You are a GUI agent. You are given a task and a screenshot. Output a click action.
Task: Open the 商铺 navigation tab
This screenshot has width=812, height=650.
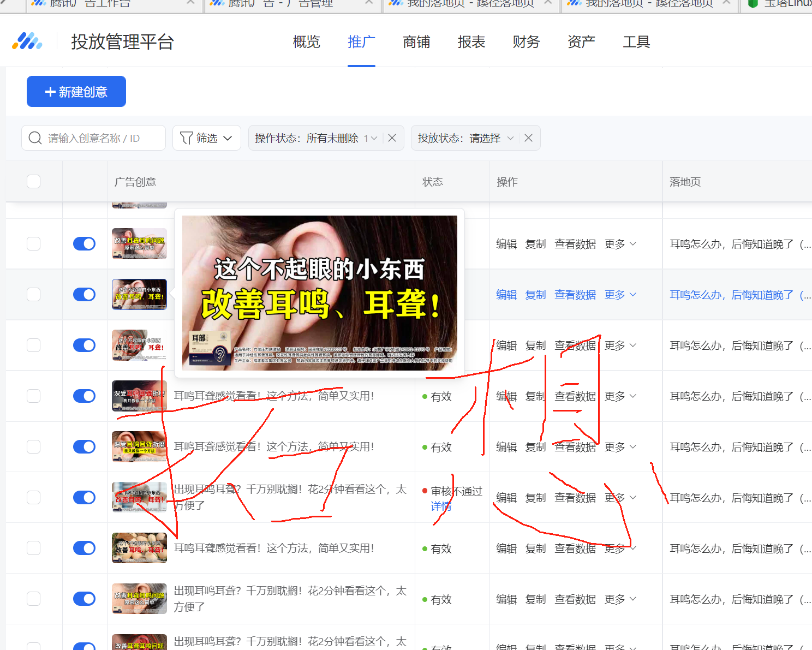pos(416,42)
